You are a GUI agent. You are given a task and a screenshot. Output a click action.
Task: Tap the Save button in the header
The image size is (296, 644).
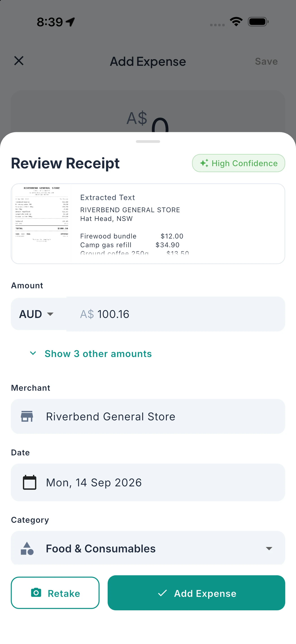coord(266,61)
